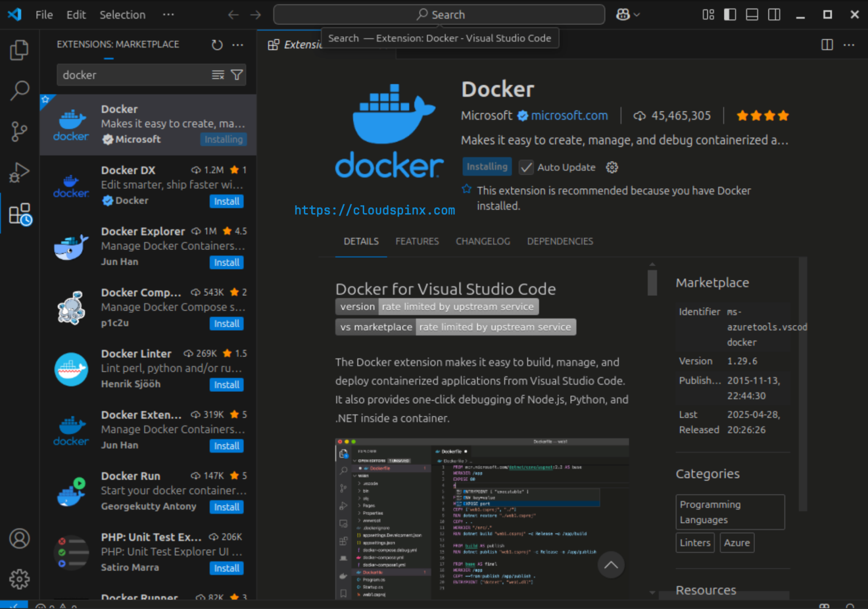The image size is (868, 609).
Task: Open the editor more actions menu
Action: click(849, 44)
